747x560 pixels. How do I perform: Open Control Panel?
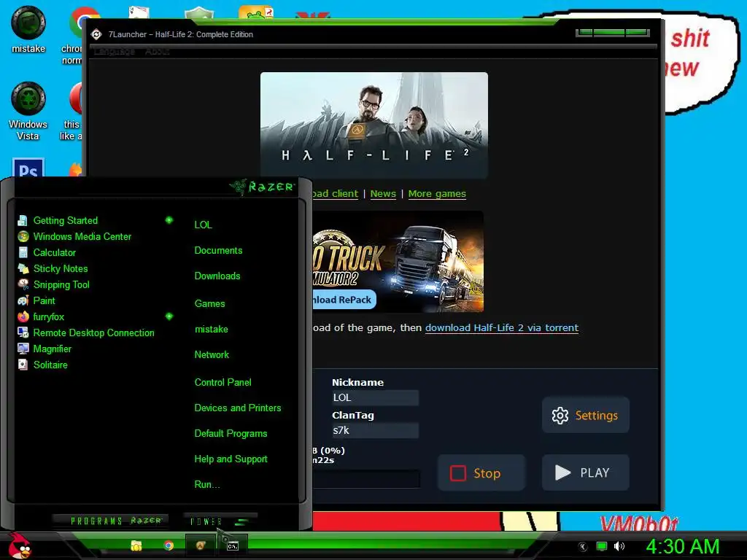pos(222,382)
